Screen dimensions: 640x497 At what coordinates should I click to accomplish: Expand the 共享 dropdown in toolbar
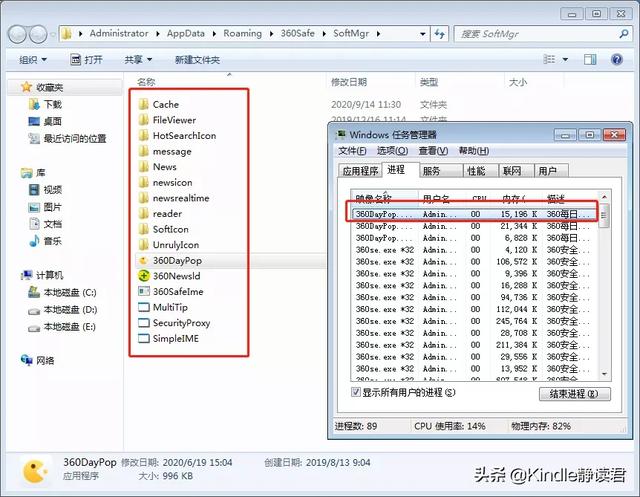[x=136, y=60]
